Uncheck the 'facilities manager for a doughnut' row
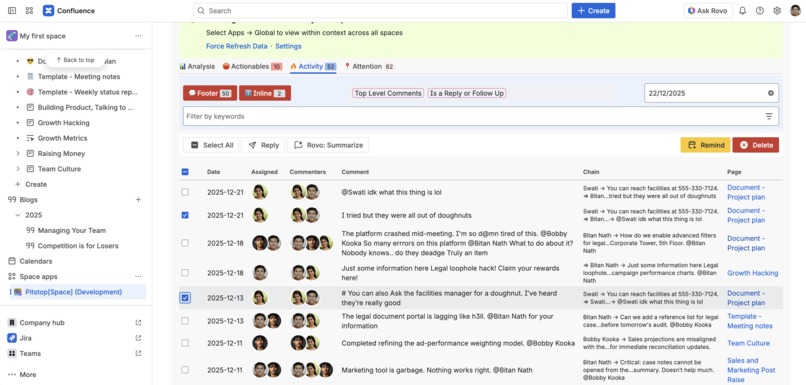 click(185, 298)
